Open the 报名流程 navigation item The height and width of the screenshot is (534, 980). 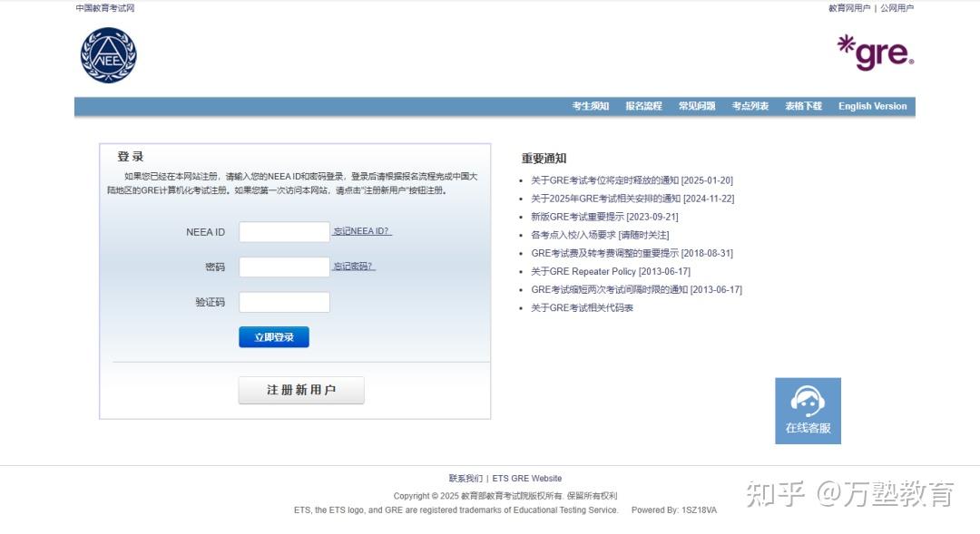click(x=642, y=106)
